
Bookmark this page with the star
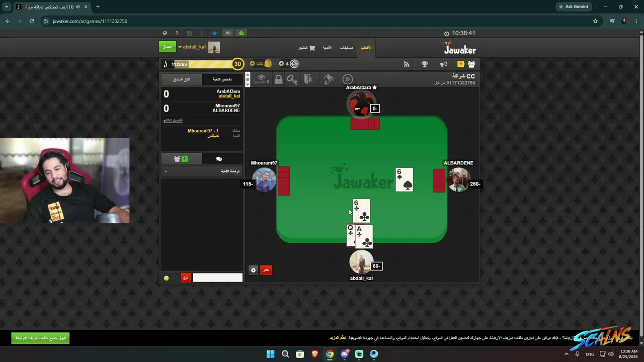coord(595,21)
